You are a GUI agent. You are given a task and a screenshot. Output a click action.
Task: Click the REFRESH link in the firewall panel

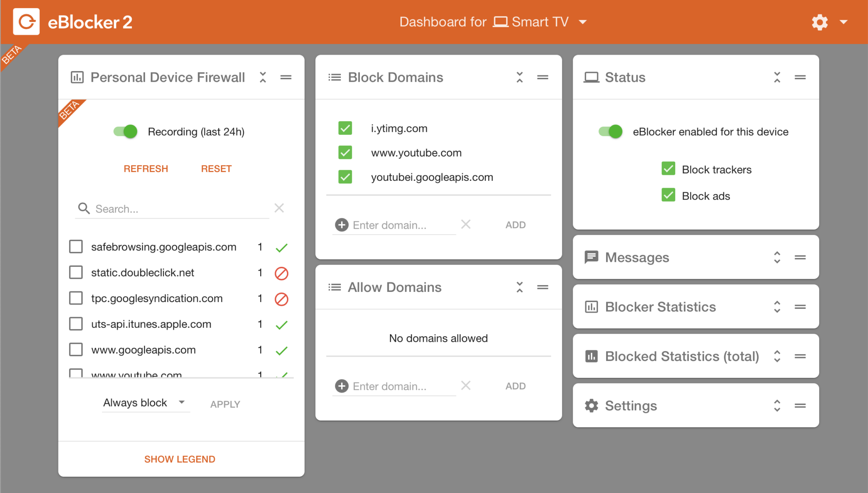(146, 168)
